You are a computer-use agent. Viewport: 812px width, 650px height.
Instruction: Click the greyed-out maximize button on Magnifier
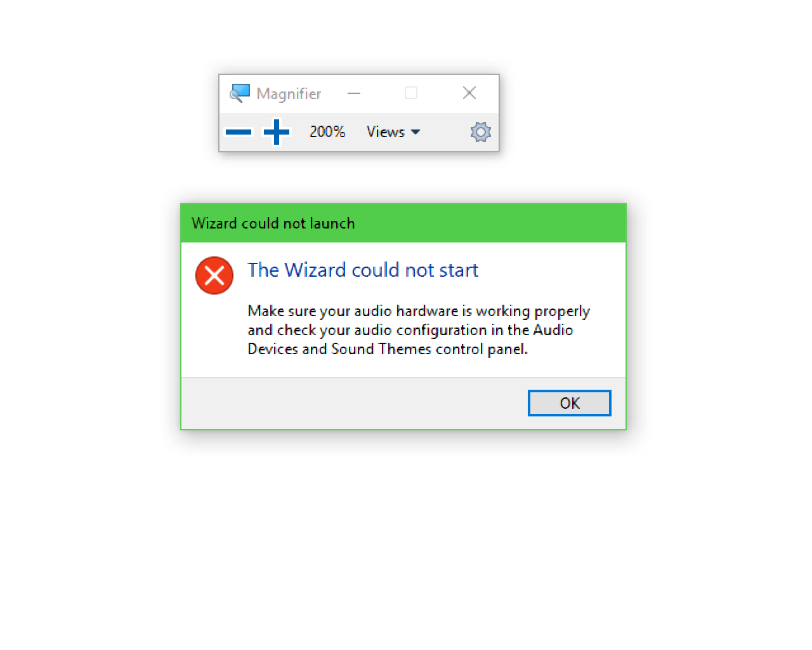(411, 93)
